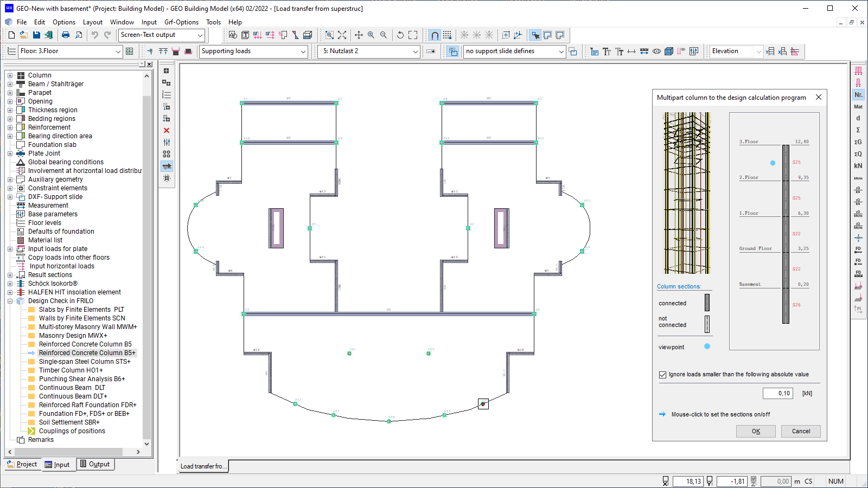
Task: Click the sliders settings icon
Action: (x=167, y=142)
